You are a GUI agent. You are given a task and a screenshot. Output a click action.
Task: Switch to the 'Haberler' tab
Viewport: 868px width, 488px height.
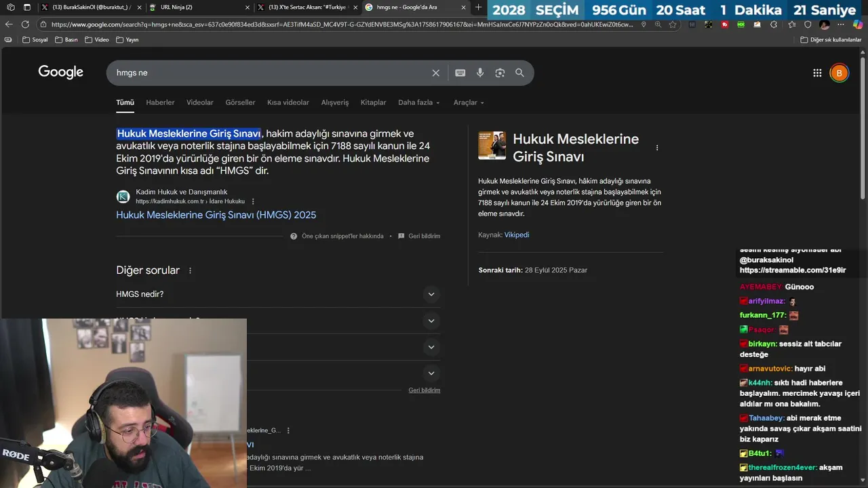point(160,102)
